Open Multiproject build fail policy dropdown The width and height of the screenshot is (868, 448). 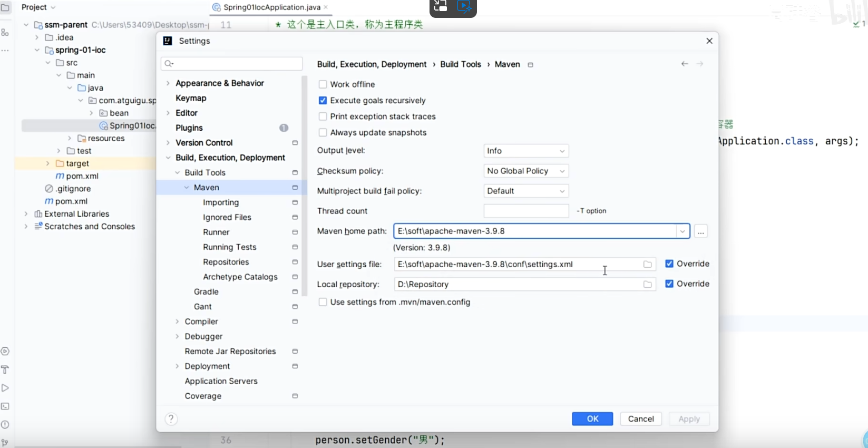point(526,191)
